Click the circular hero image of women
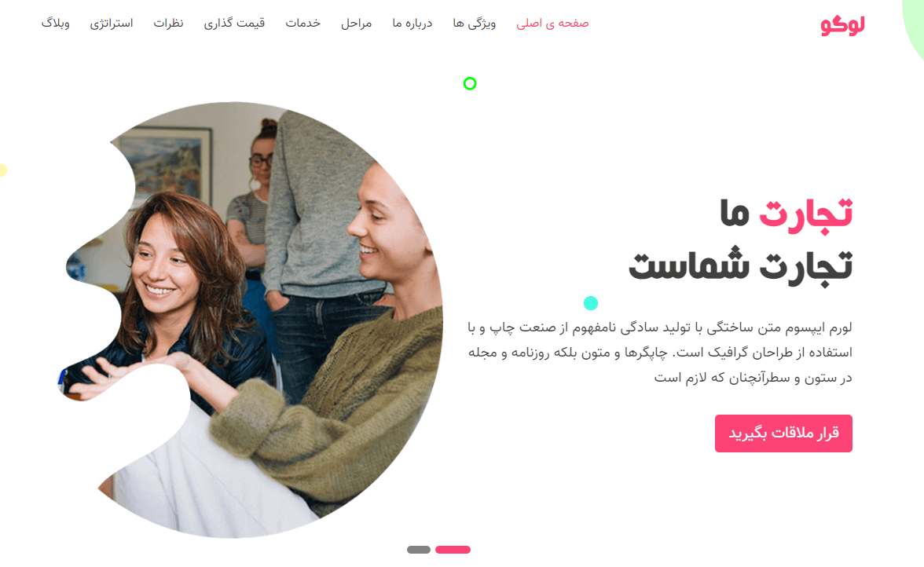The height and width of the screenshot is (567, 924). point(253,320)
